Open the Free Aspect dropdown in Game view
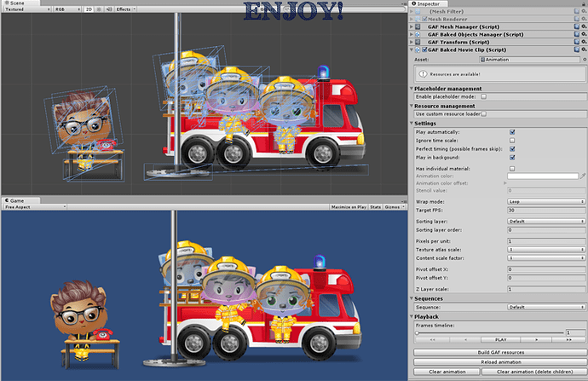The image size is (588, 381). (x=35, y=206)
